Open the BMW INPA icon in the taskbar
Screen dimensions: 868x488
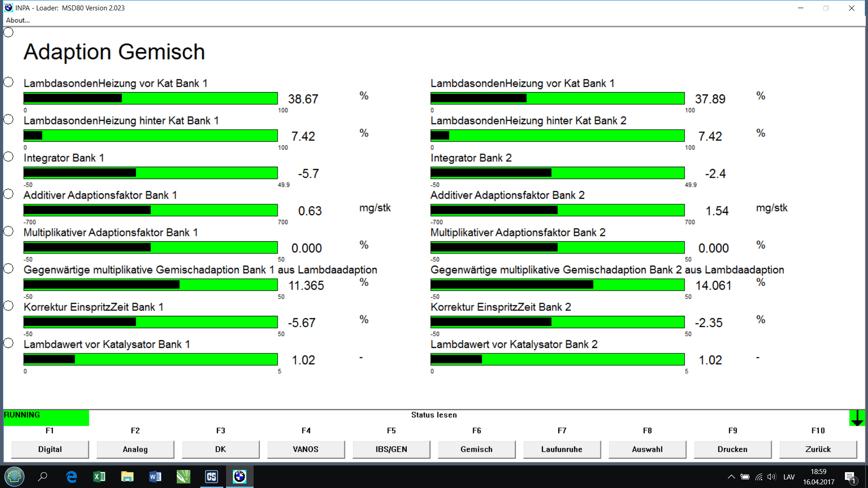click(x=240, y=476)
